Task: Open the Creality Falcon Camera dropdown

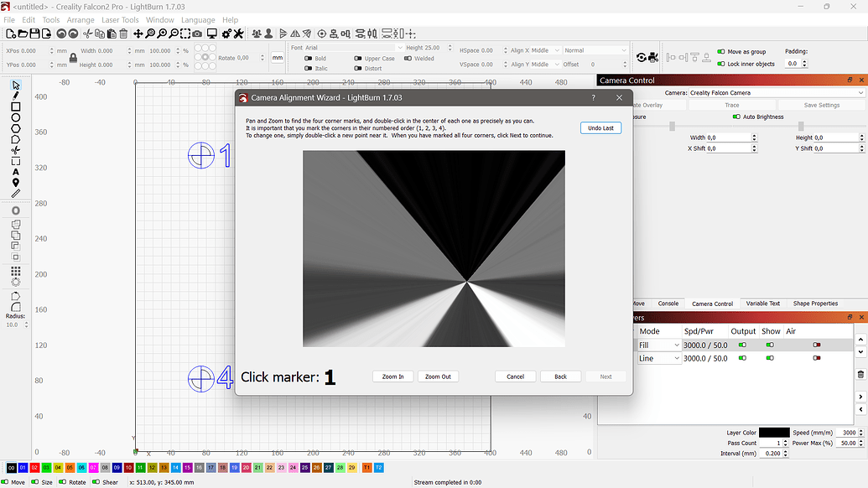Action: click(776, 93)
